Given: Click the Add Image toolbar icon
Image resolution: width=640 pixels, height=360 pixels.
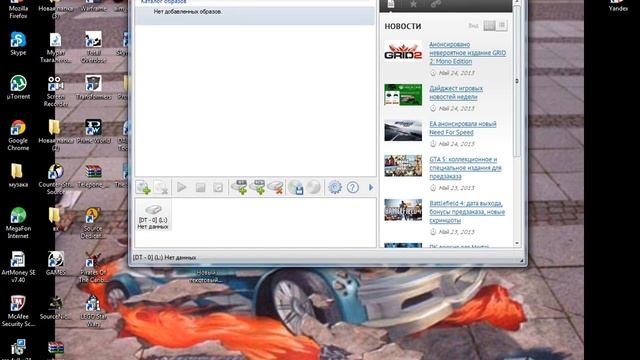Looking at the screenshot, I should (x=143, y=187).
